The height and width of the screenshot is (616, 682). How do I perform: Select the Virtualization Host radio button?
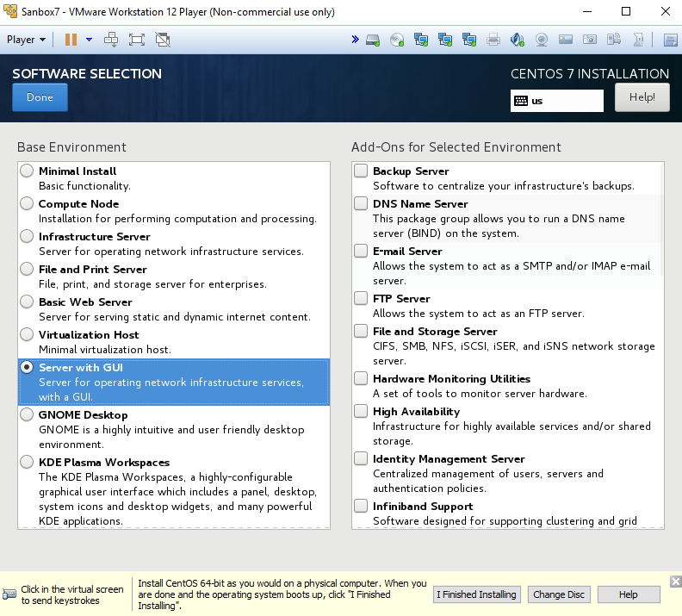click(x=27, y=334)
